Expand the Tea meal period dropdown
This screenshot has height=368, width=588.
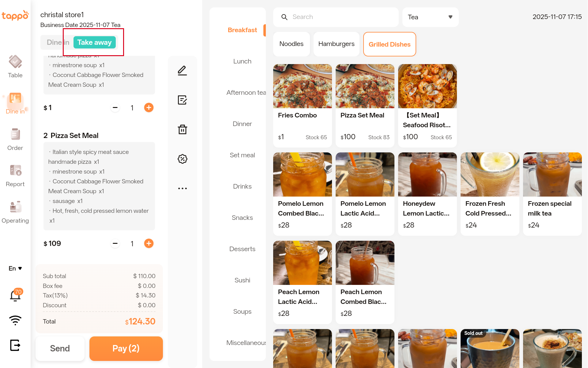tap(430, 17)
